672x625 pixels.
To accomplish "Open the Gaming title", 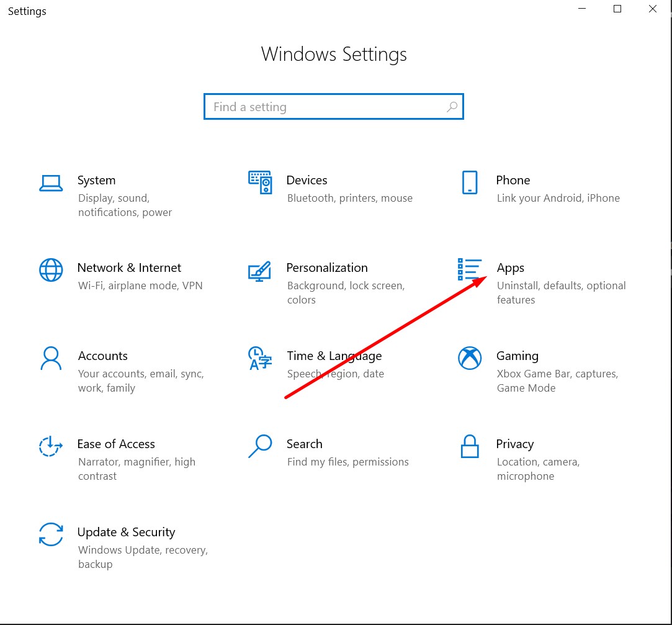I will click(x=517, y=356).
